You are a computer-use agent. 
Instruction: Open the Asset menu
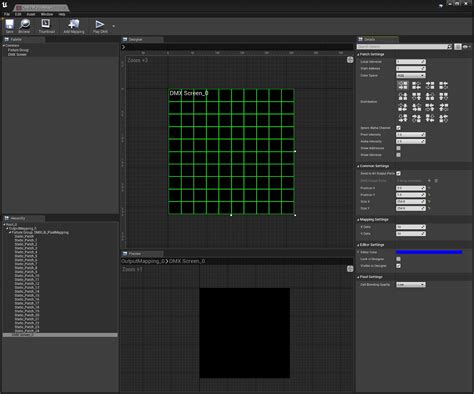pyautogui.click(x=31, y=14)
